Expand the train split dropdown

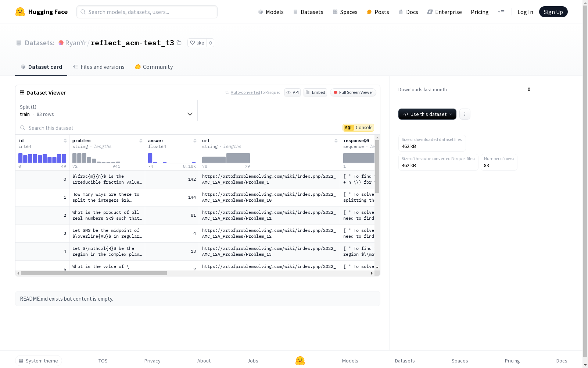[x=107, y=110]
